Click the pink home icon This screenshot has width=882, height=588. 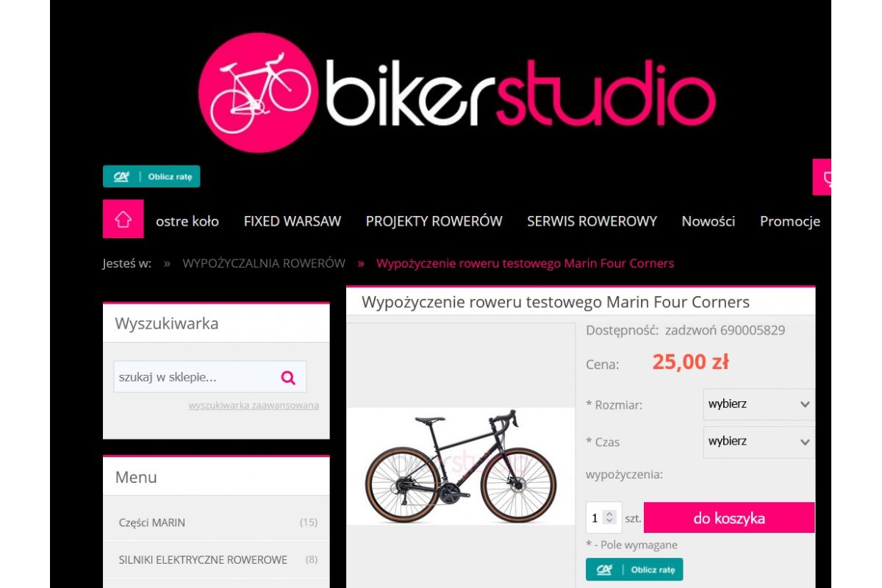click(123, 219)
